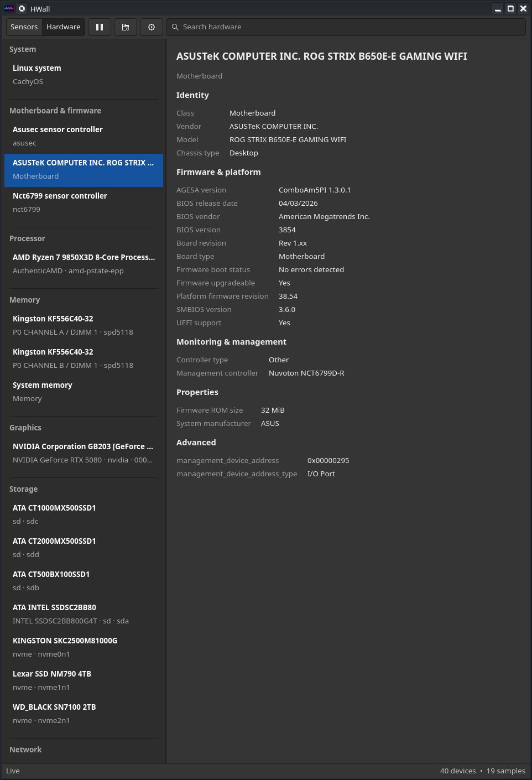Viewport: 532px width, 780px height.
Task: Select Asusec sensor controller
Action: click(84, 136)
